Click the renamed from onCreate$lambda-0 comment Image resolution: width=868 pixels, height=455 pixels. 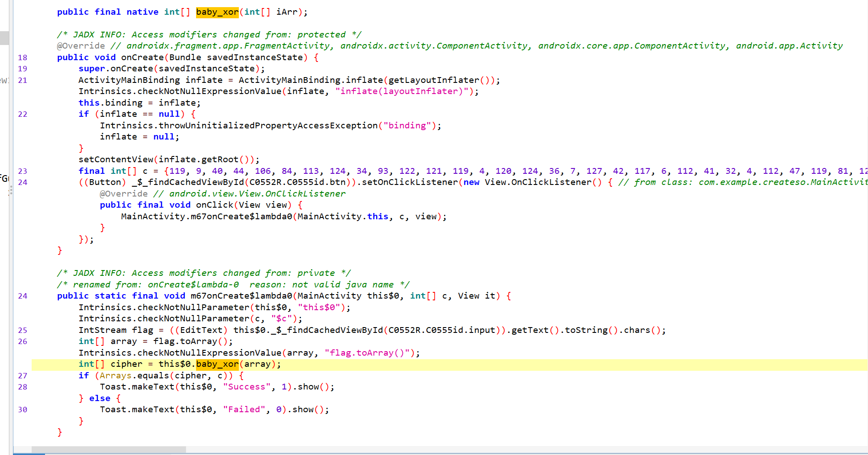233,285
